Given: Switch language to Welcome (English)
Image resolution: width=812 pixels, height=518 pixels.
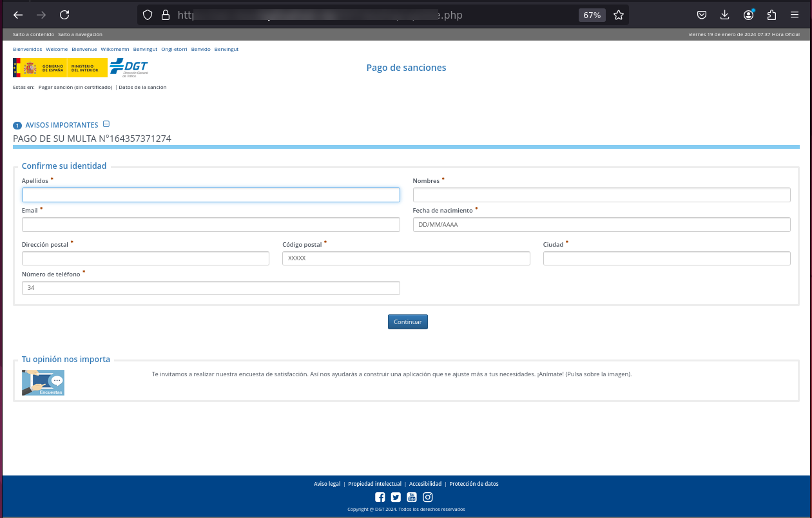Looking at the screenshot, I should 57,49.
